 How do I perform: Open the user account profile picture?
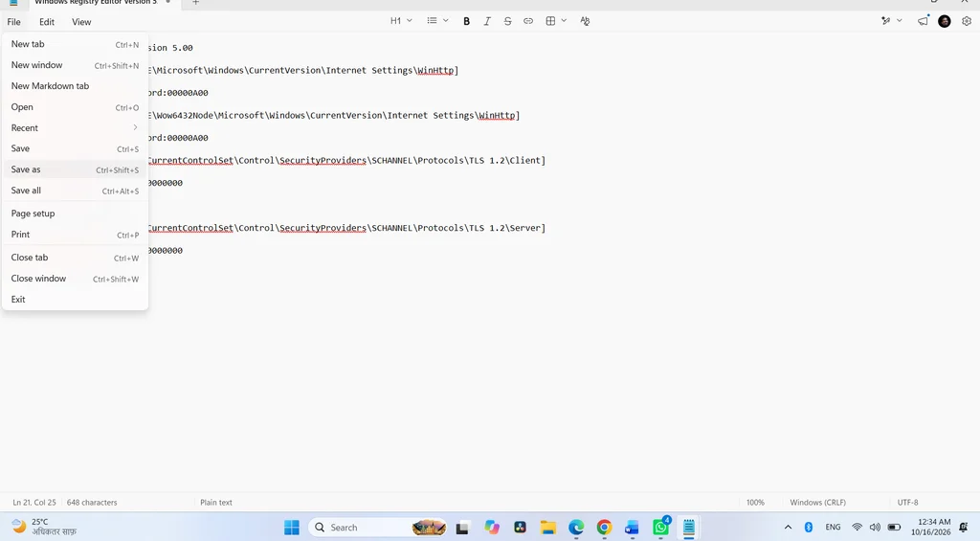(x=945, y=21)
